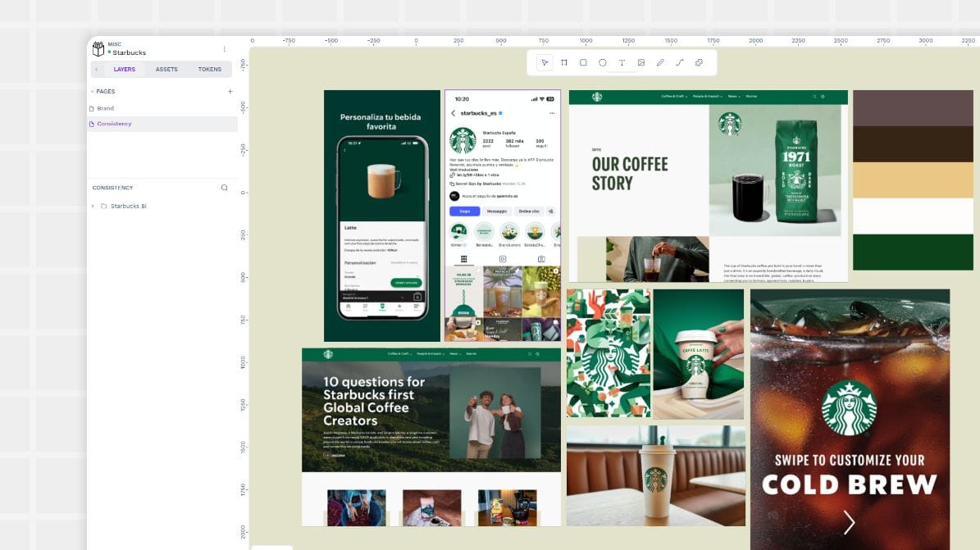980x550 pixels.
Task: Select the Ellipse tool
Action: click(603, 62)
